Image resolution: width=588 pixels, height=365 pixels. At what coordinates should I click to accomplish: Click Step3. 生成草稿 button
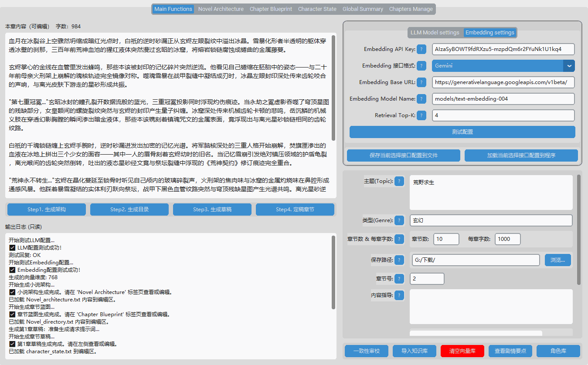pos(212,210)
